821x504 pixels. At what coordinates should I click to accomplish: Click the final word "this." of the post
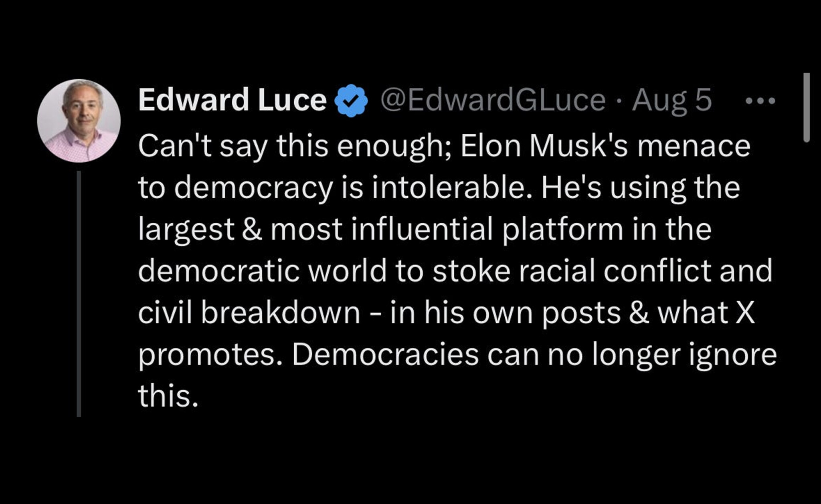(x=168, y=396)
